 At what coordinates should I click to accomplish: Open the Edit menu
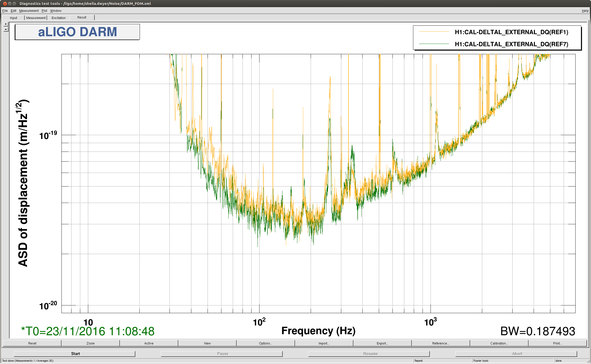[13, 11]
